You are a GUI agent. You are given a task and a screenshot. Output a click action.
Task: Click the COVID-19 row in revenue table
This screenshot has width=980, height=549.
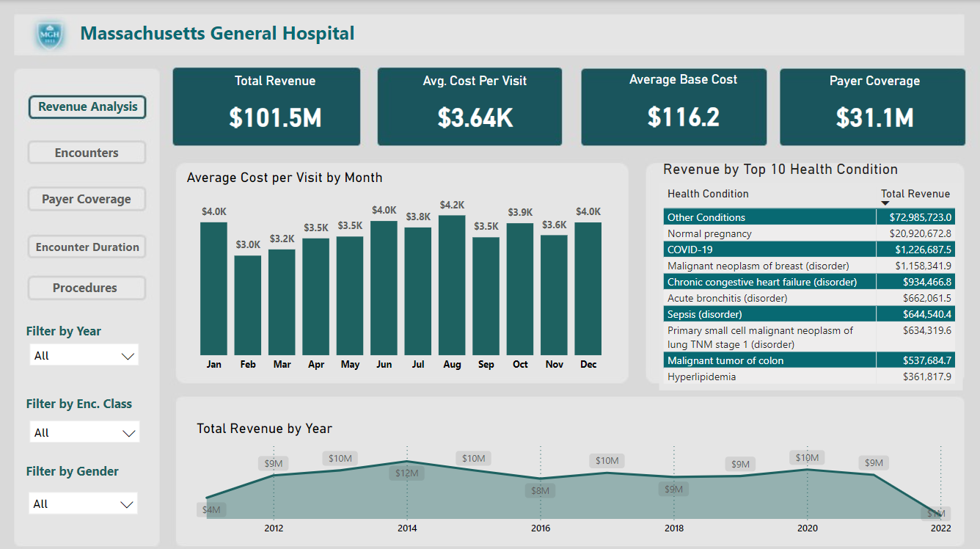pos(770,250)
